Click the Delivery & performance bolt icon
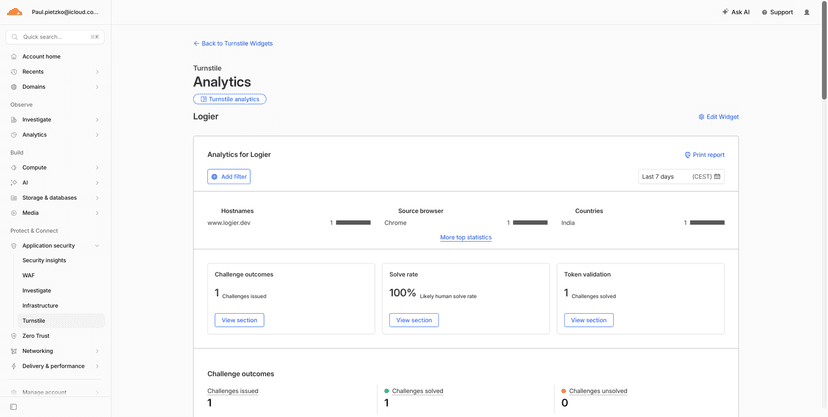The image size is (828, 417). (14, 366)
